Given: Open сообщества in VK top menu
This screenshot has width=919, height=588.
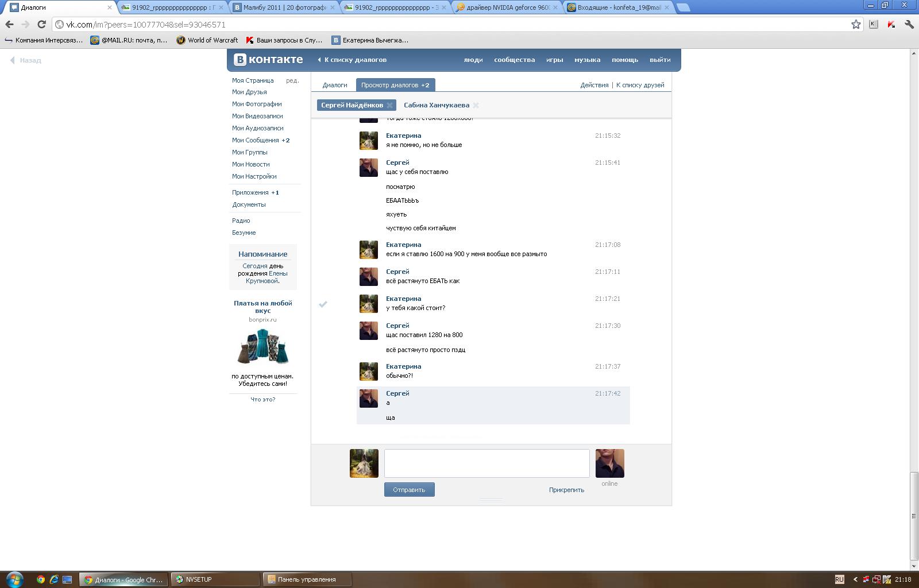Looking at the screenshot, I should click(515, 60).
